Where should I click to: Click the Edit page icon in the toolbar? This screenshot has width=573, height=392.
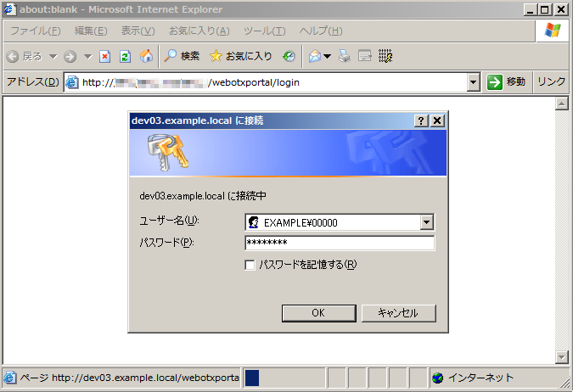[x=365, y=56]
